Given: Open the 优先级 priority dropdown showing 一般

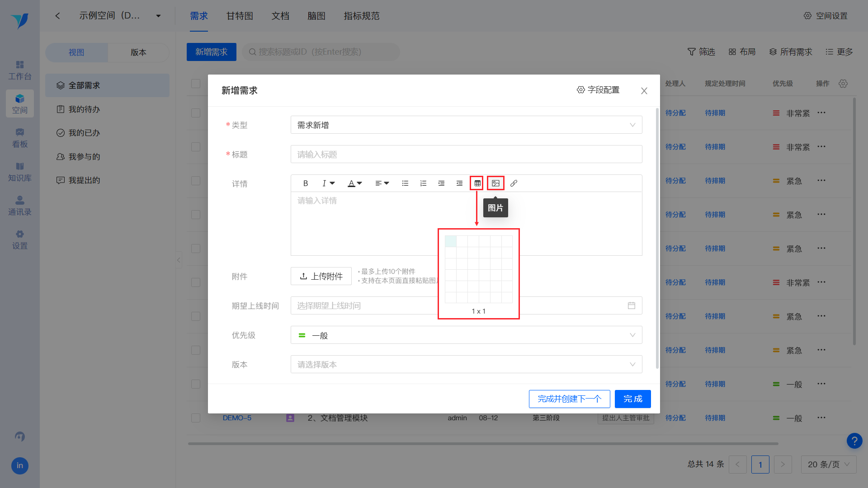Looking at the screenshot, I should (466, 335).
